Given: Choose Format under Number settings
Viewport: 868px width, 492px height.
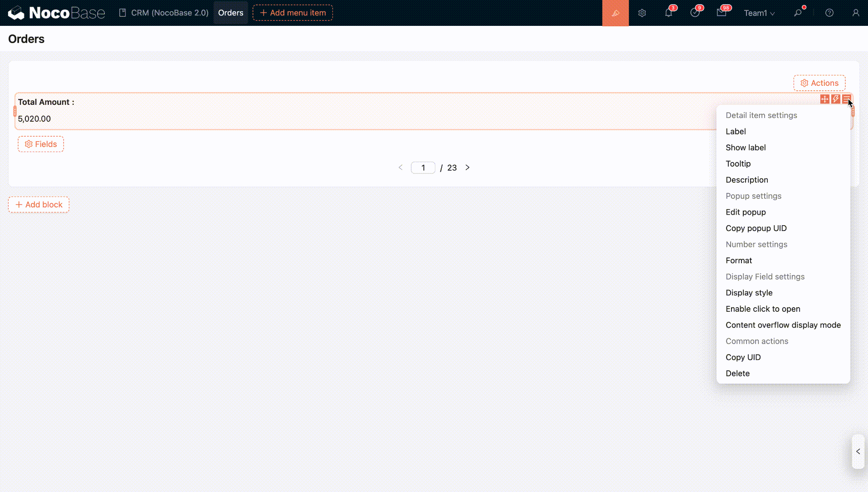Looking at the screenshot, I should [x=738, y=261].
